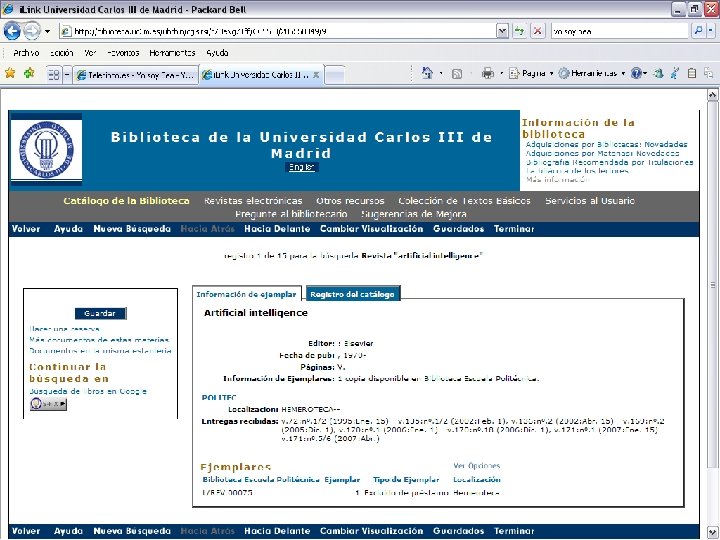The width and height of the screenshot is (720, 540).
Task: Open Colección de Textos Básicos
Action: click(x=464, y=201)
